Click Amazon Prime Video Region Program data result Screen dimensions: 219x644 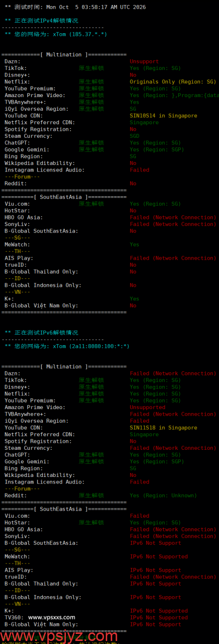tap(174, 95)
